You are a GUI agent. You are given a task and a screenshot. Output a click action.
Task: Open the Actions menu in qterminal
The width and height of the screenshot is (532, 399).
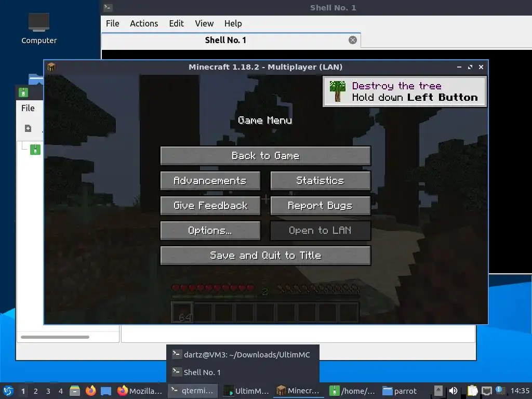[x=144, y=23]
